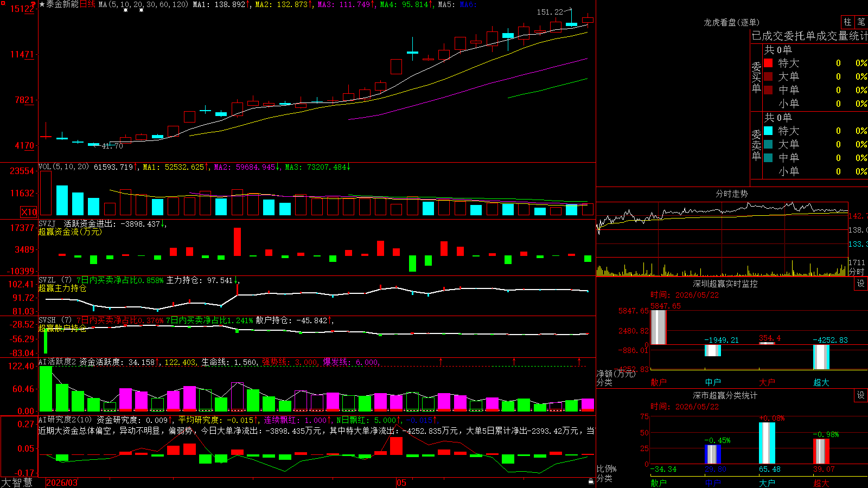Image resolution: width=868 pixels, height=488 pixels.
Task: Click the teal 中单 swatch in 委卖单
Action: pyautogui.click(x=768, y=158)
